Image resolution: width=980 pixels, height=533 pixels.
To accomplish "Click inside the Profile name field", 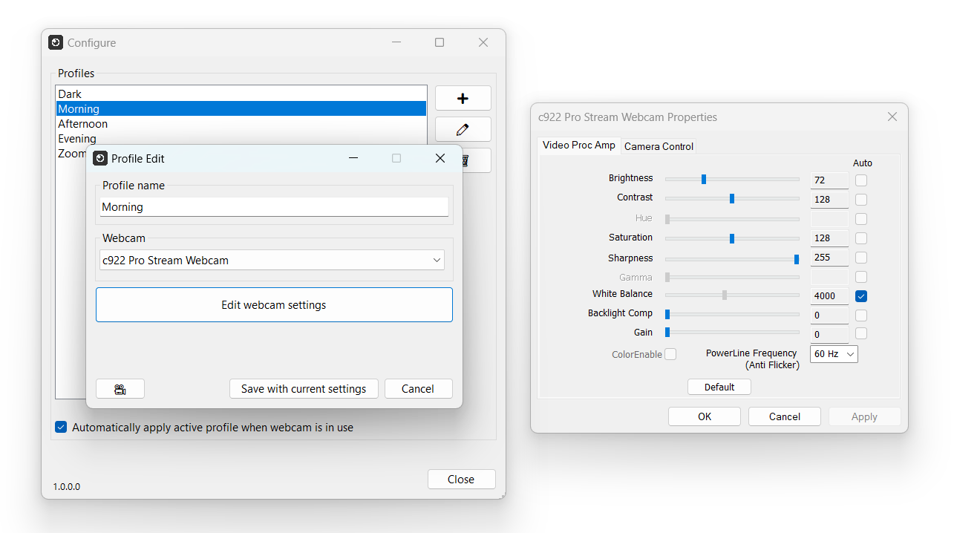I will click(x=273, y=206).
